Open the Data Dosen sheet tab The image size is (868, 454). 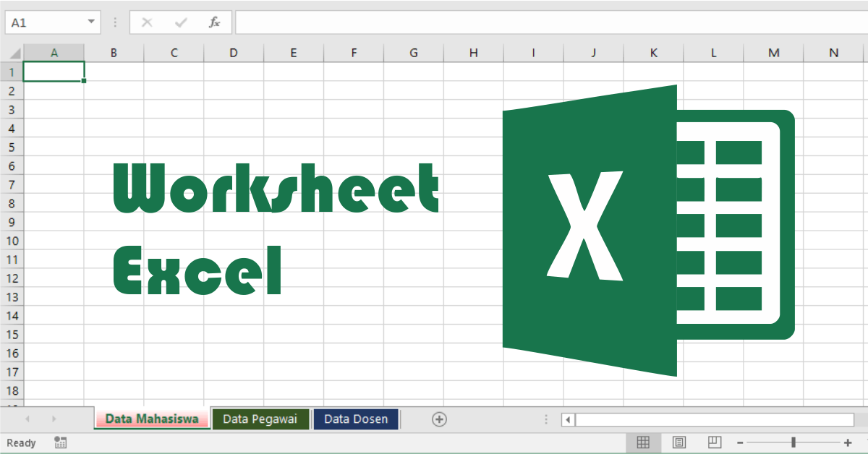coord(356,419)
